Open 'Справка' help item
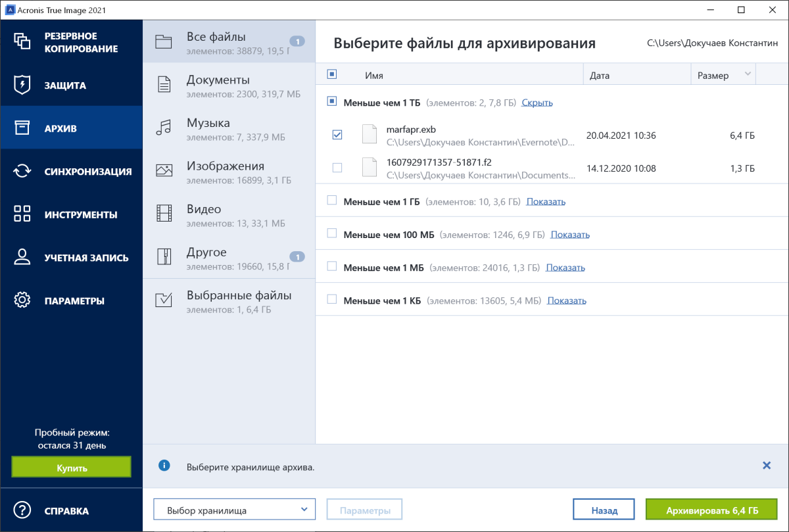Image resolution: width=789 pixels, height=532 pixels. click(71, 510)
